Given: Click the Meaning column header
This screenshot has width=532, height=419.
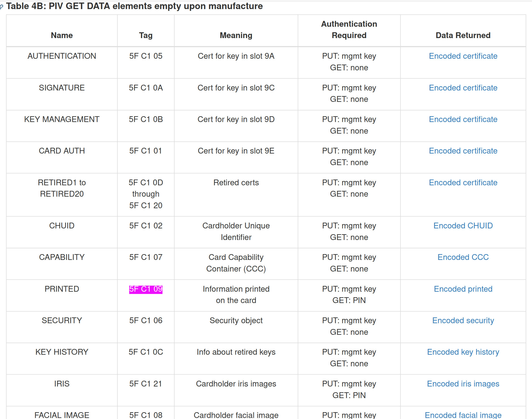Looking at the screenshot, I should click(236, 35).
